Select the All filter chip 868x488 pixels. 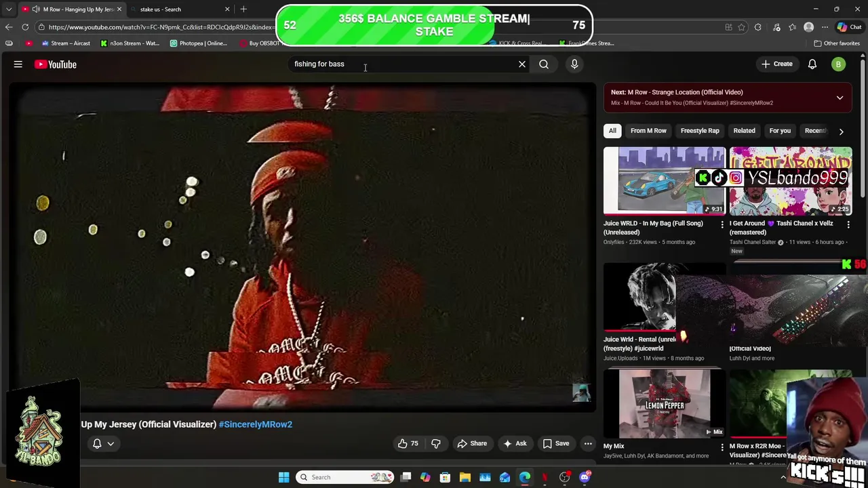point(612,131)
